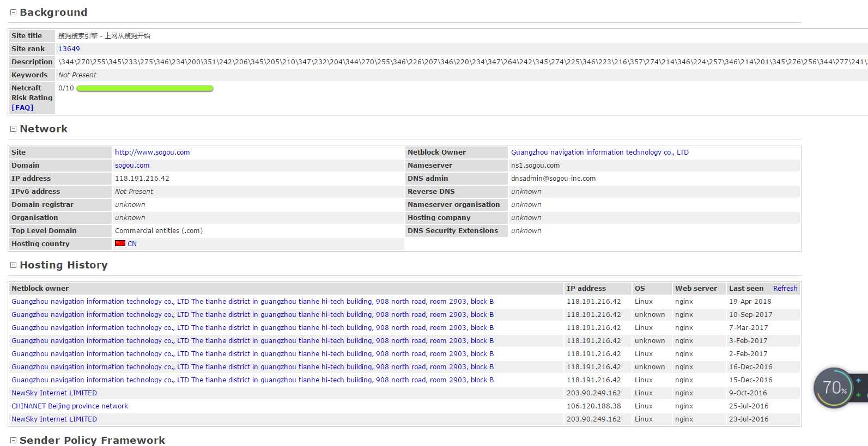868x446 pixels.
Task: Click the Domain registrar 'unknown' value
Action: [130, 204]
